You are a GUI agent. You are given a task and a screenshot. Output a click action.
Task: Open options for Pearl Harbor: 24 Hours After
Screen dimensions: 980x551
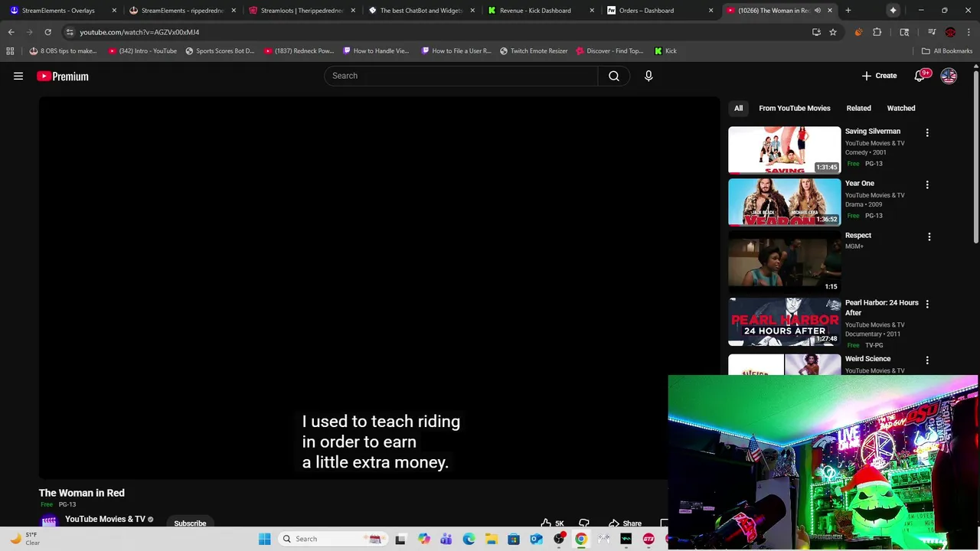coord(927,304)
